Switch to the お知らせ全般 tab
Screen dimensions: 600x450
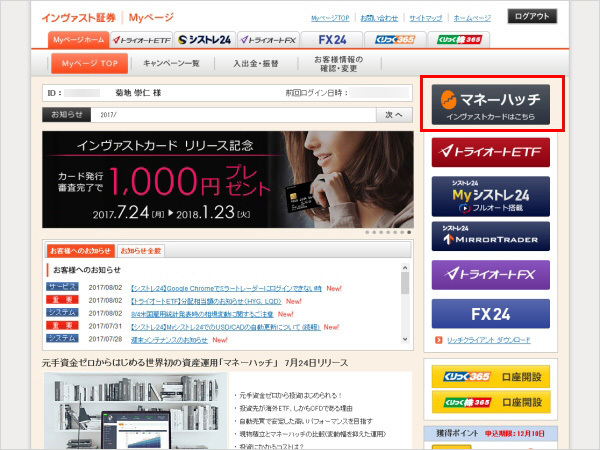pos(141,251)
